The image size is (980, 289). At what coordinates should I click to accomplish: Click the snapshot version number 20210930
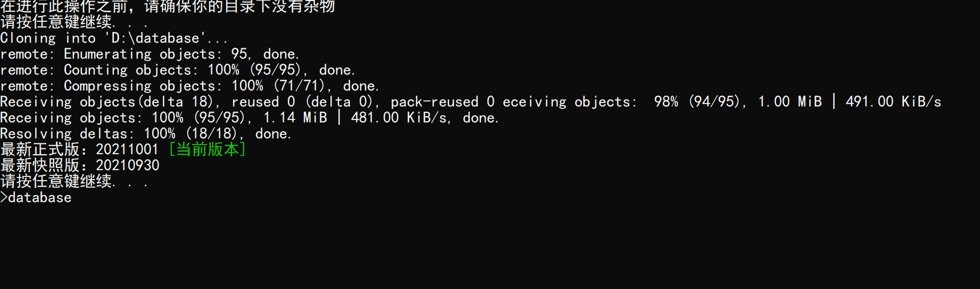(127, 165)
